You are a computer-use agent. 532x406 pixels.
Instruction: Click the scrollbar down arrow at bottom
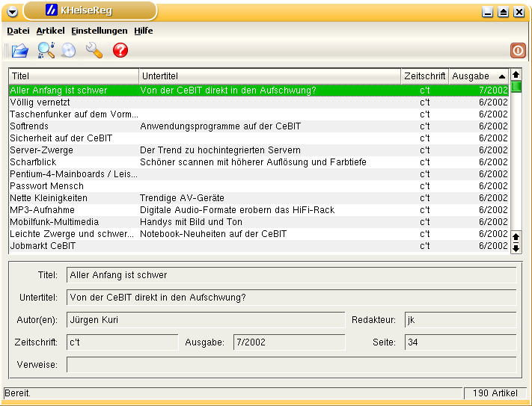coord(516,247)
